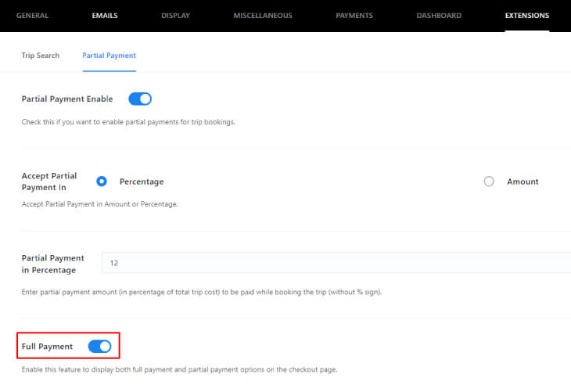This screenshot has width=571, height=392.
Task: Click the Amount option label
Action: click(x=523, y=182)
